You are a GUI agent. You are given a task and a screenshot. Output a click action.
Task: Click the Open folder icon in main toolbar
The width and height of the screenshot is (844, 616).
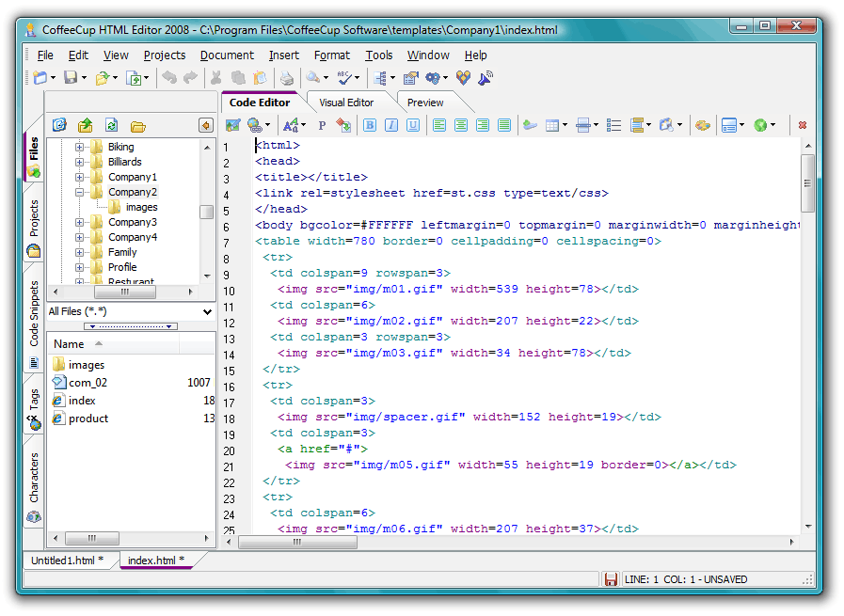tap(102, 79)
